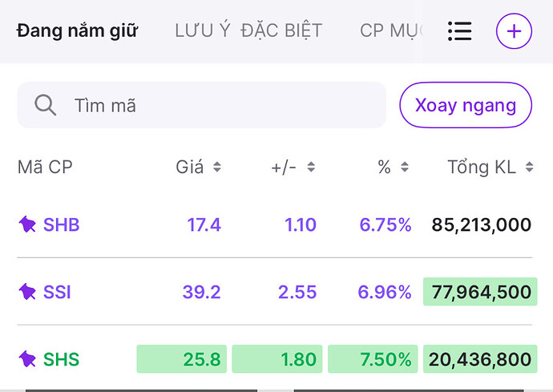The width and height of the screenshot is (553, 392).
Task: Tap the pin icon beside SHB
Action: tap(28, 225)
